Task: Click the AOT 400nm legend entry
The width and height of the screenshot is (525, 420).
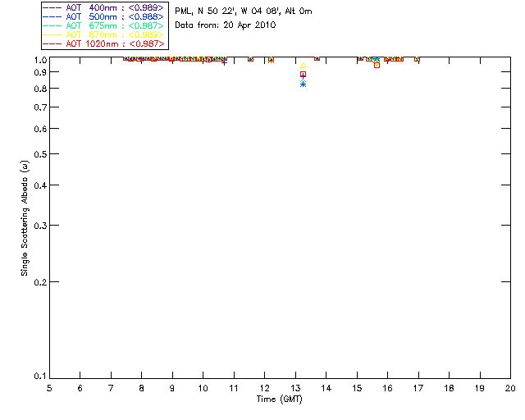Action: tap(103, 7)
